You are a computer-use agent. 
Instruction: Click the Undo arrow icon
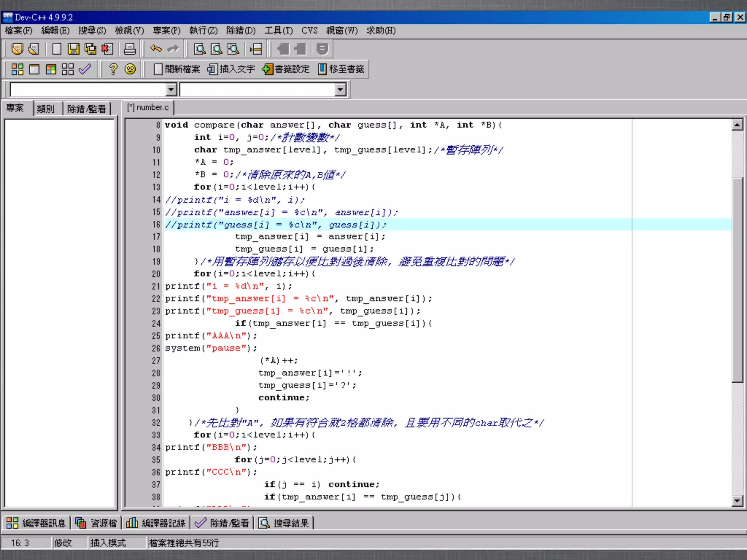(156, 49)
